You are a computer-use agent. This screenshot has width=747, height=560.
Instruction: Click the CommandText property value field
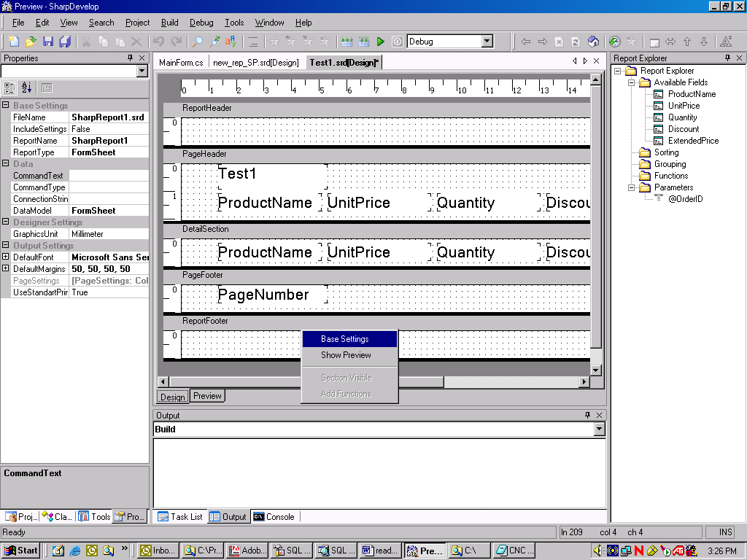click(x=108, y=176)
